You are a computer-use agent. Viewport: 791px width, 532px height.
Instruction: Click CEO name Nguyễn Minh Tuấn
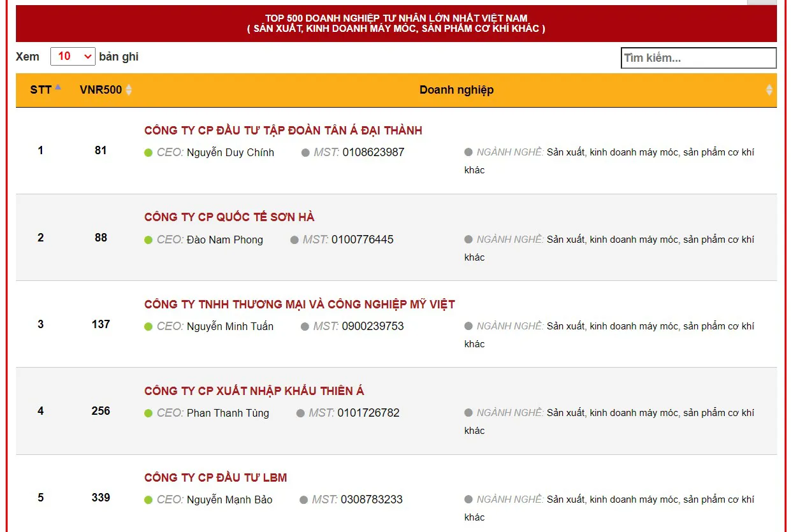click(230, 327)
